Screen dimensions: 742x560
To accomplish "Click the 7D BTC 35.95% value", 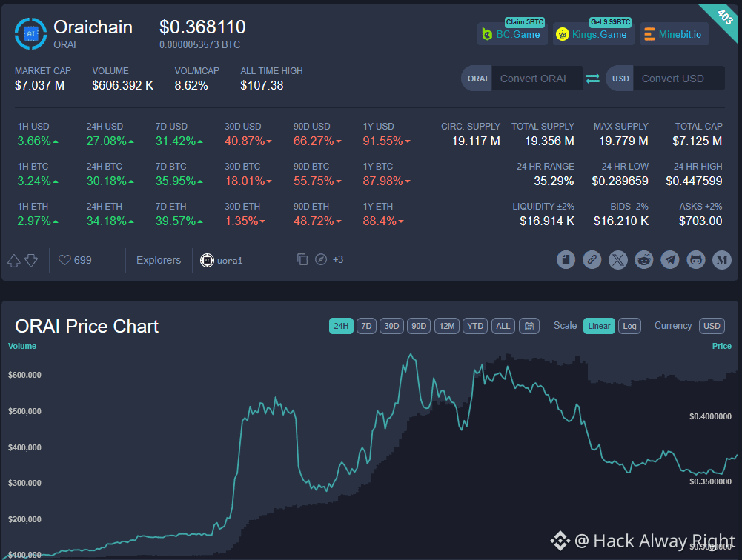I will (176, 181).
